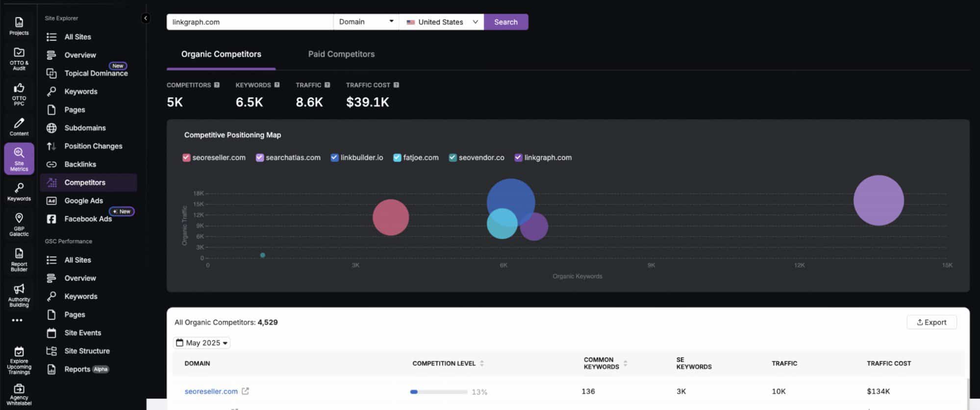The width and height of the screenshot is (980, 410).
Task: Uncheck fatjoe.com in the map legend
Action: pos(397,157)
